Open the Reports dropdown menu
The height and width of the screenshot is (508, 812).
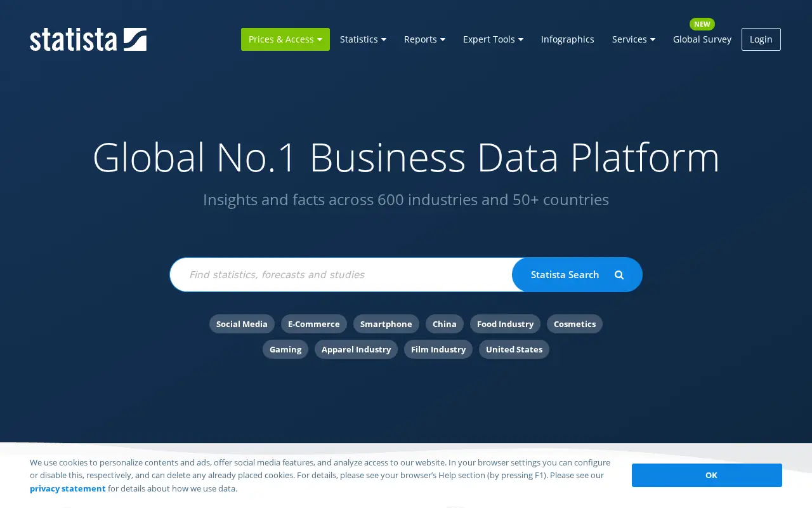click(x=424, y=39)
